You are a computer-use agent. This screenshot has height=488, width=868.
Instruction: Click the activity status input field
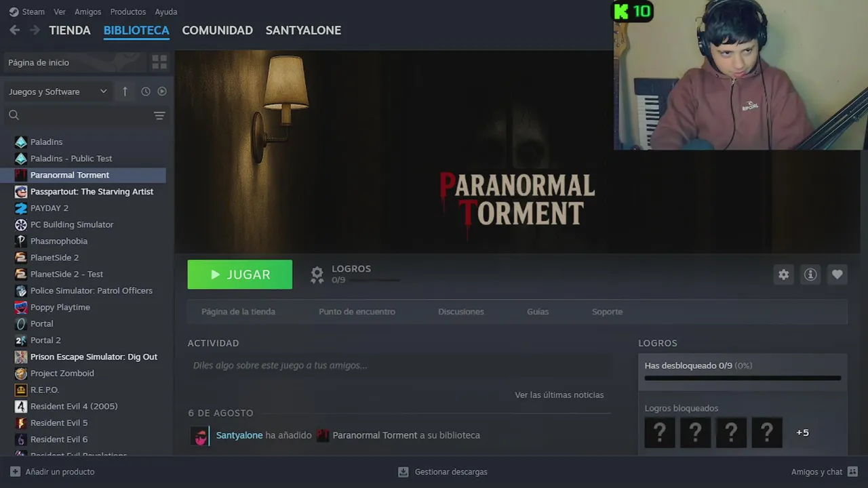399,365
